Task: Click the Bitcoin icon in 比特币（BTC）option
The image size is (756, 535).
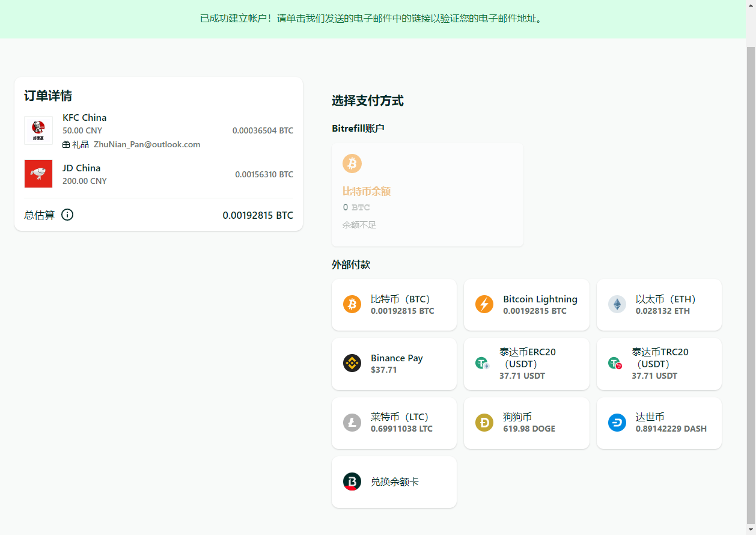Action: [x=352, y=304]
